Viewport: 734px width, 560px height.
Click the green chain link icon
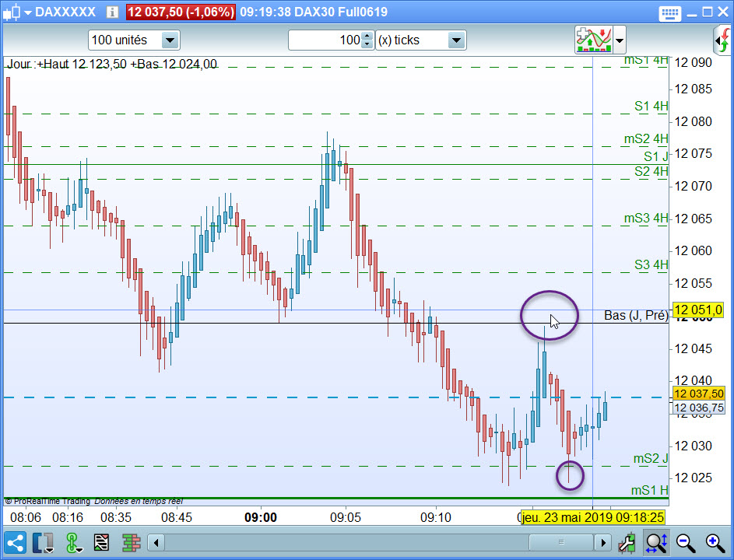(x=72, y=543)
